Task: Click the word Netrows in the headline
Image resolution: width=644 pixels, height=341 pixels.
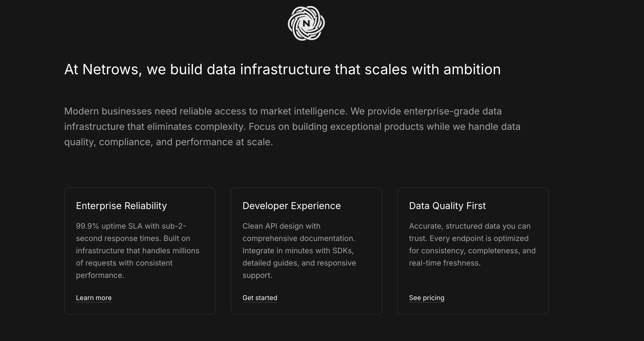Action: click(x=110, y=69)
